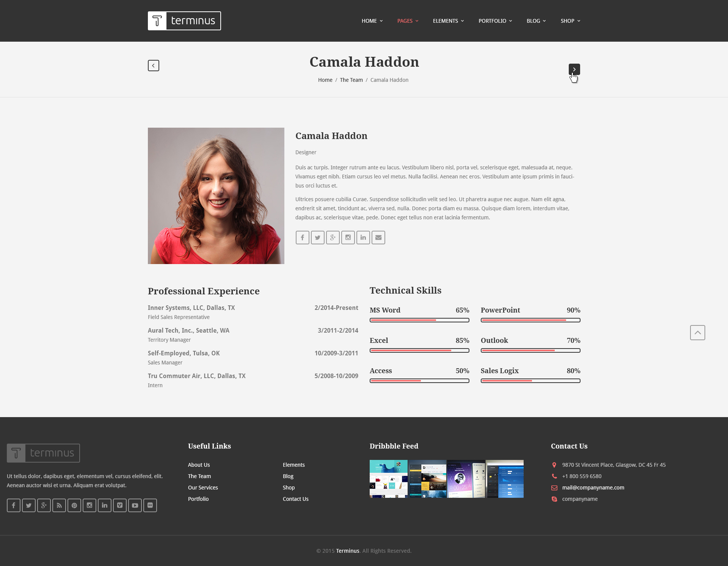Screen dimensions: 728x566
Task: Expand the SHOP navigation dropdown
Action: point(570,21)
